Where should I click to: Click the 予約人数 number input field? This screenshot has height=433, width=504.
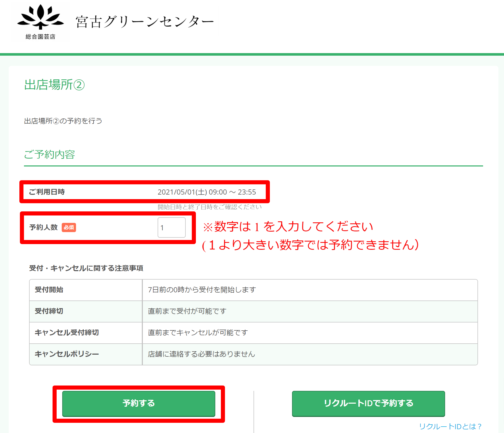171,227
